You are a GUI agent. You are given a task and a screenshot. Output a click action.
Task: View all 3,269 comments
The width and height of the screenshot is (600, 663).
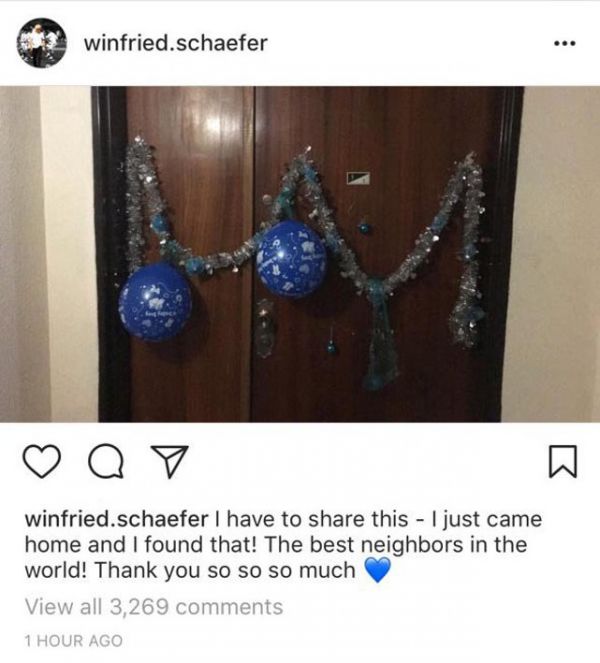(x=154, y=607)
